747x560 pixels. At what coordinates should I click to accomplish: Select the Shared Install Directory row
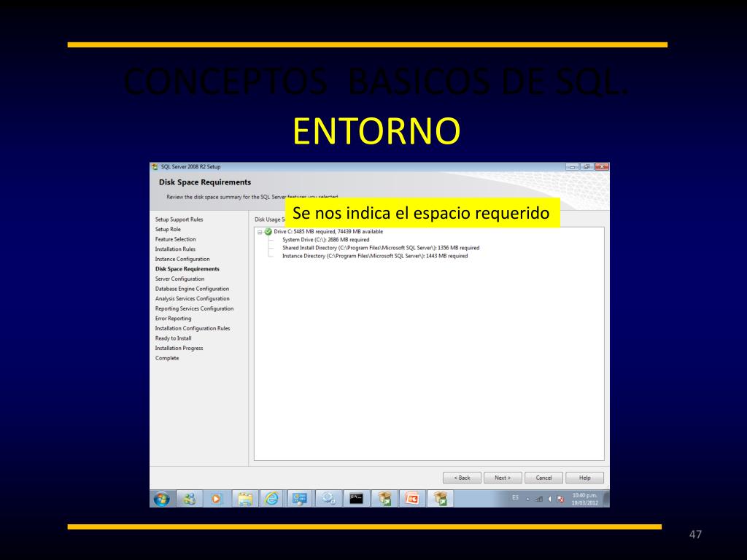381,248
